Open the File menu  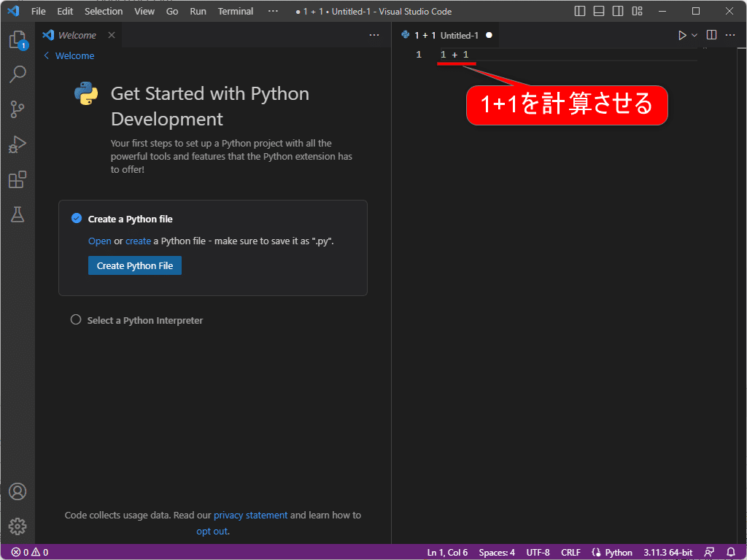point(39,11)
